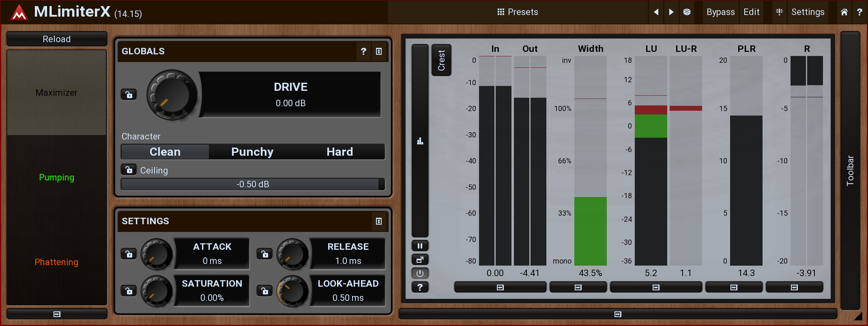Image resolution: width=868 pixels, height=326 pixels.
Task: Open the Presets menu
Action: tap(518, 12)
